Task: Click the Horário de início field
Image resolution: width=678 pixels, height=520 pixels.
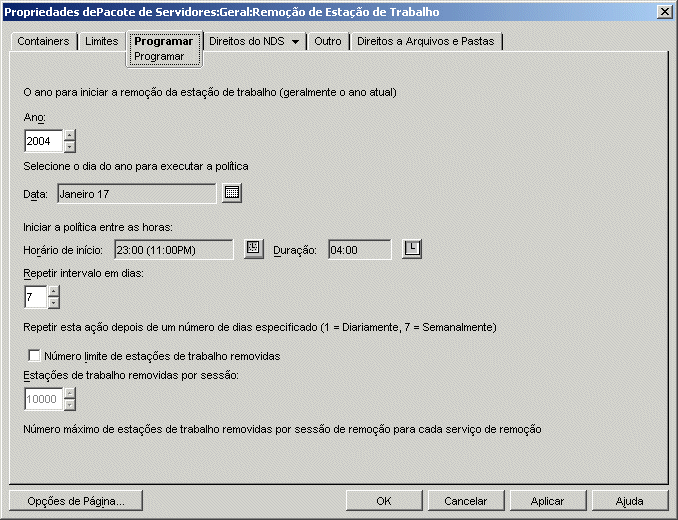Action: tap(174, 250)
